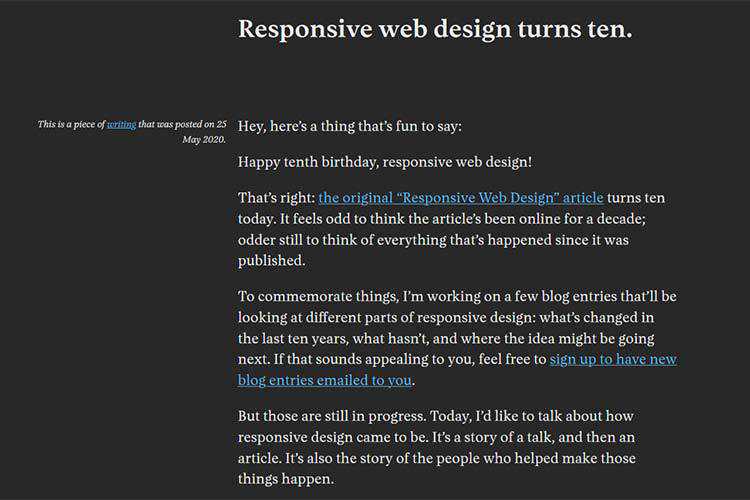Click the word "published." ending the paragraph

[270, 261]
